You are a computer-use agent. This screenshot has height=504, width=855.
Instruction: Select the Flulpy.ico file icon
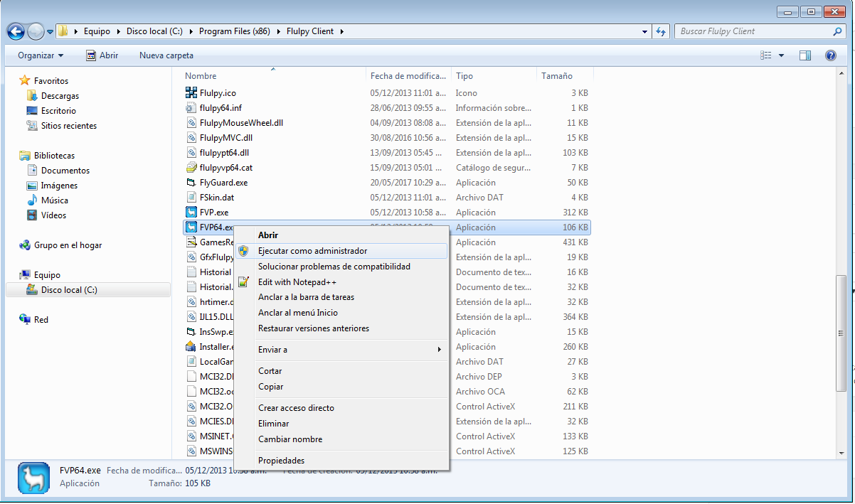pyautogui.click(x=191, y=93)
